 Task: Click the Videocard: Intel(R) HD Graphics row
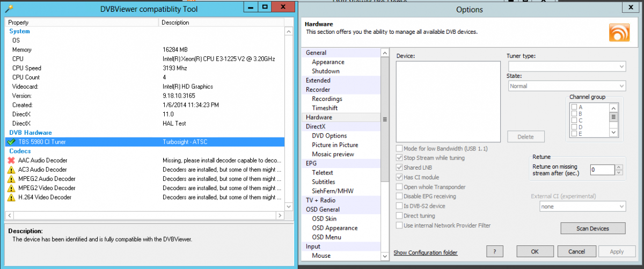tap(145, 86)
